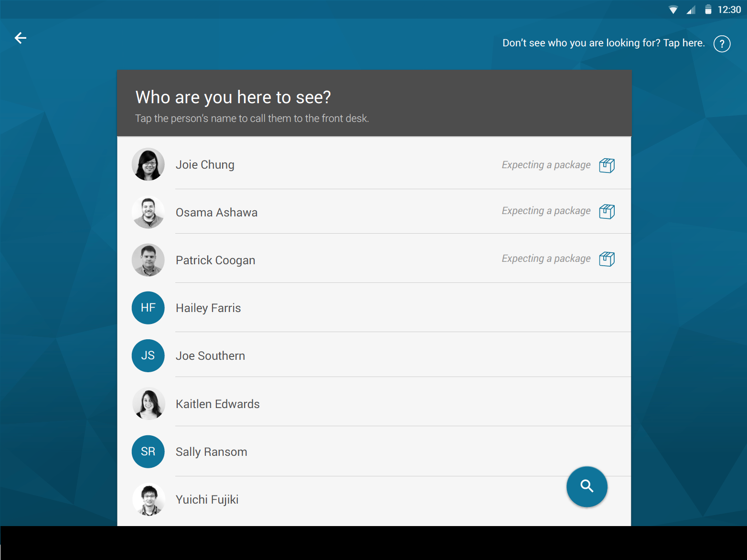Tap 'Expecting a package' label for Osama Ashawa
Image resolution: width=747 pixels, height=560 pixels.
click(x=546, y=211)
